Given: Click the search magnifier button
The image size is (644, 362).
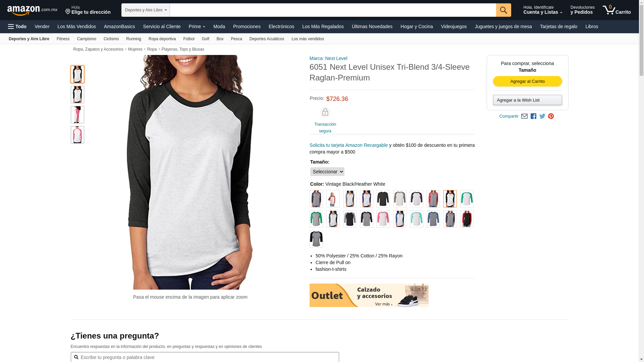Looking at the screenshot, I should 503,10.
